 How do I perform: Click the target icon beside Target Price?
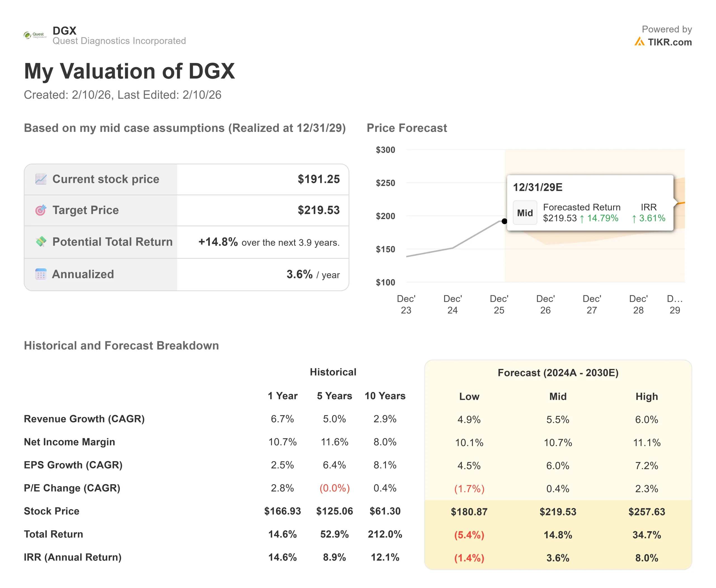tap(41, 210)
